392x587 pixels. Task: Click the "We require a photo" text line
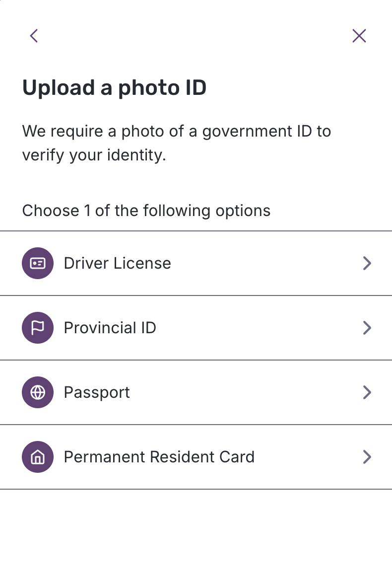coord(176,132)
